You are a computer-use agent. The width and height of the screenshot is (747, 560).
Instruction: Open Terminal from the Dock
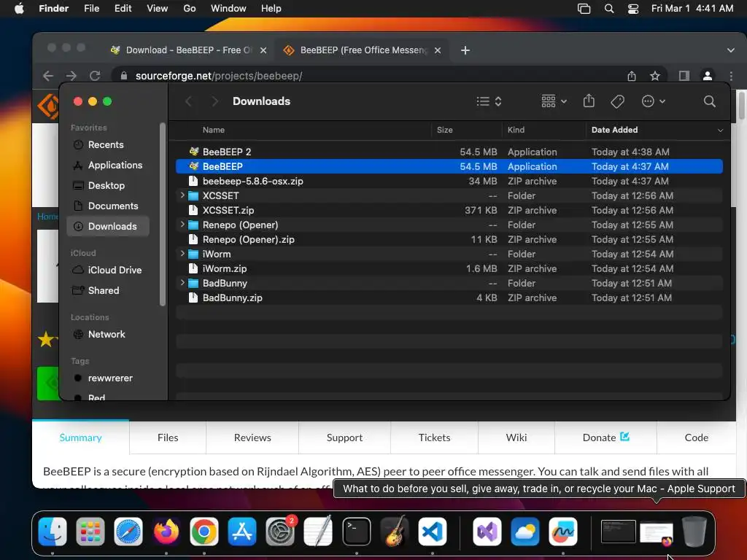coord(356,532)
